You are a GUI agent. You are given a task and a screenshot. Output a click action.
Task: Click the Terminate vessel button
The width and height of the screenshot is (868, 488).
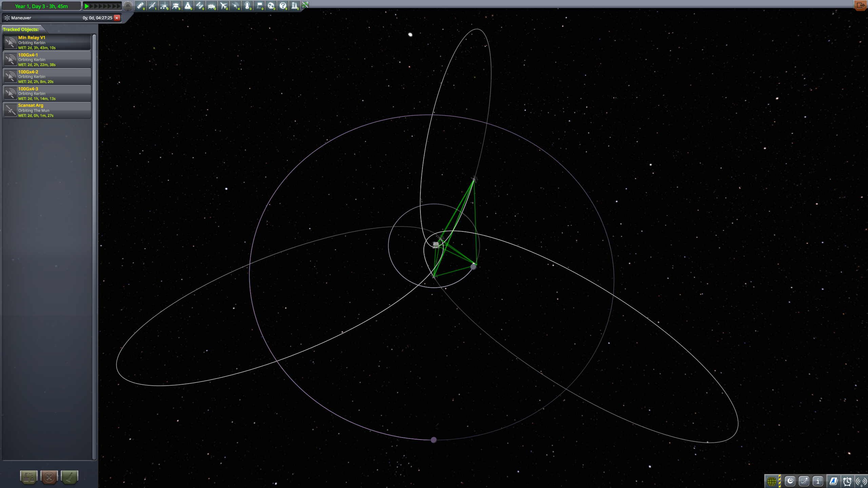point(49,477)
